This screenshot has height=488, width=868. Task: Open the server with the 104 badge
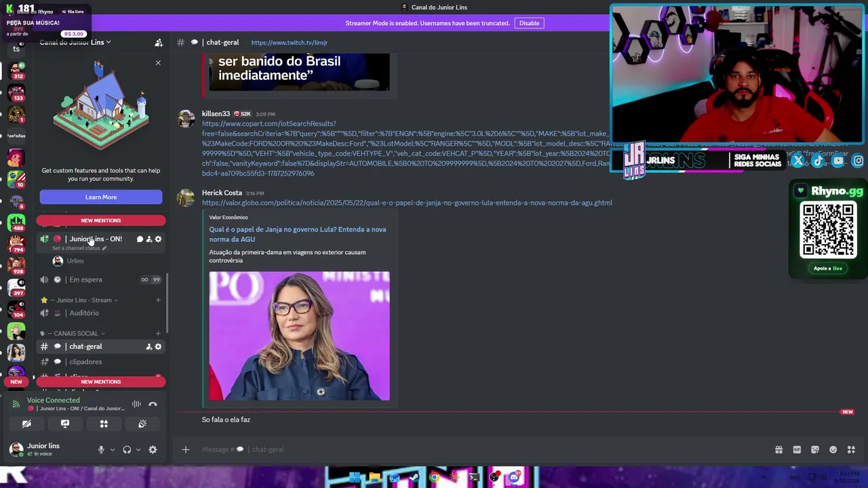coord(16,309)
